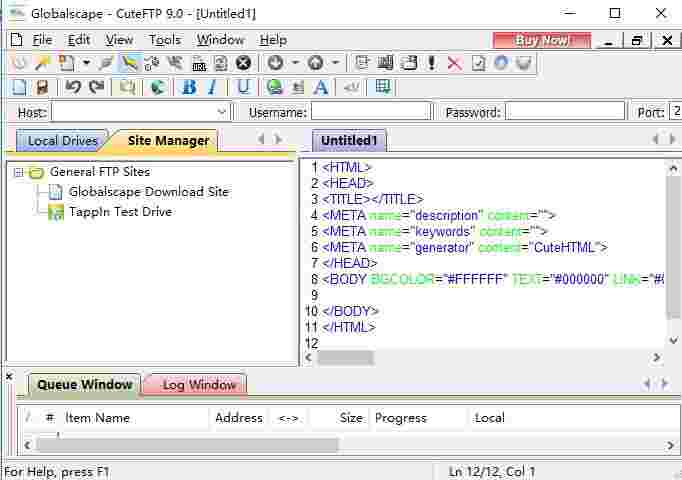
Task: Click the red X delete icon
Action: [454, 63]
